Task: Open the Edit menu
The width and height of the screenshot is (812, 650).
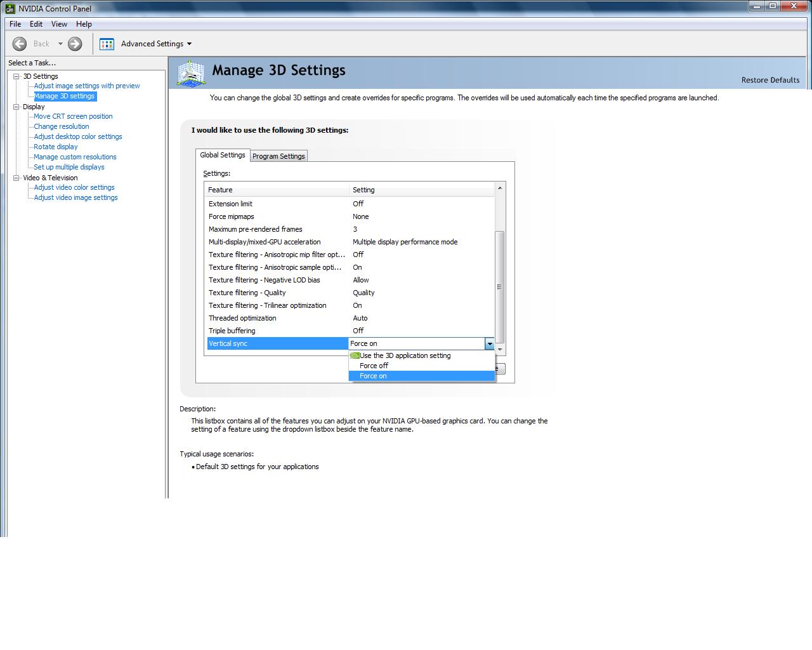Action: tap(36, 24)
